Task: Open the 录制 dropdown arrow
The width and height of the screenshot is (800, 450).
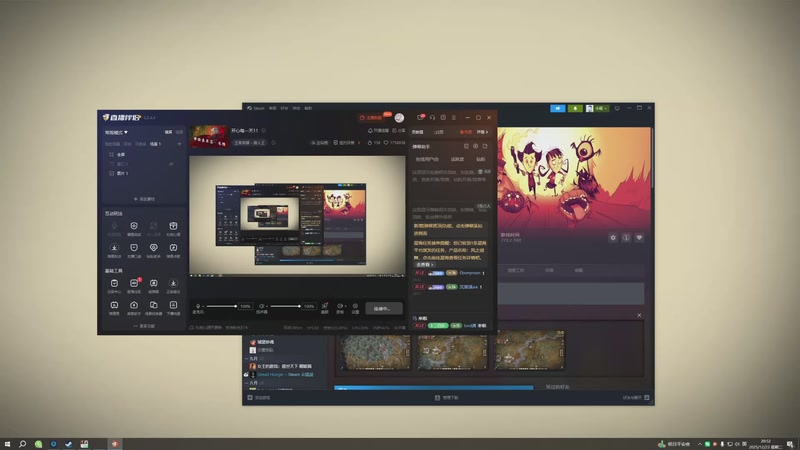Action: 345,306
